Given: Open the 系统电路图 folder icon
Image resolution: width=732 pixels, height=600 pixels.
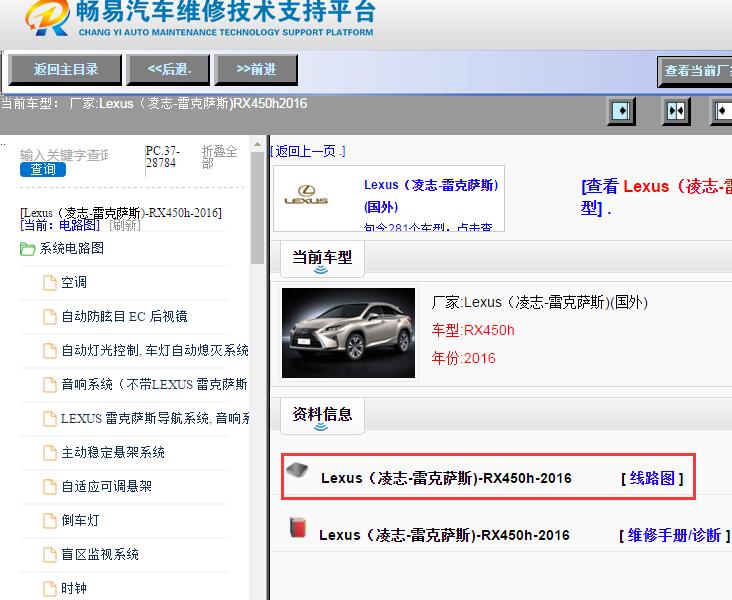Looking at the screenshot, I should (x=28, y=249).
